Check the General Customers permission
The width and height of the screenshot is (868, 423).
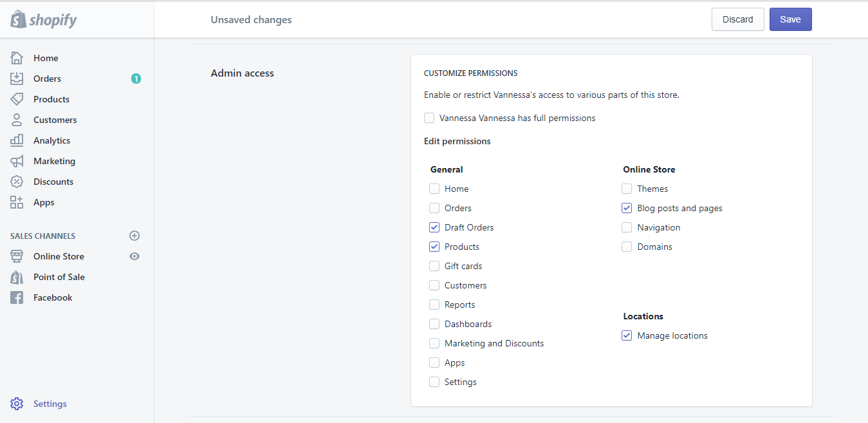point(434,285)
